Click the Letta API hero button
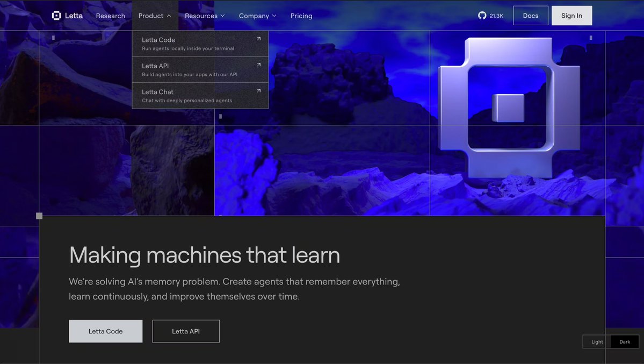Viewport: 644px width, 364px height. (186, 331)
